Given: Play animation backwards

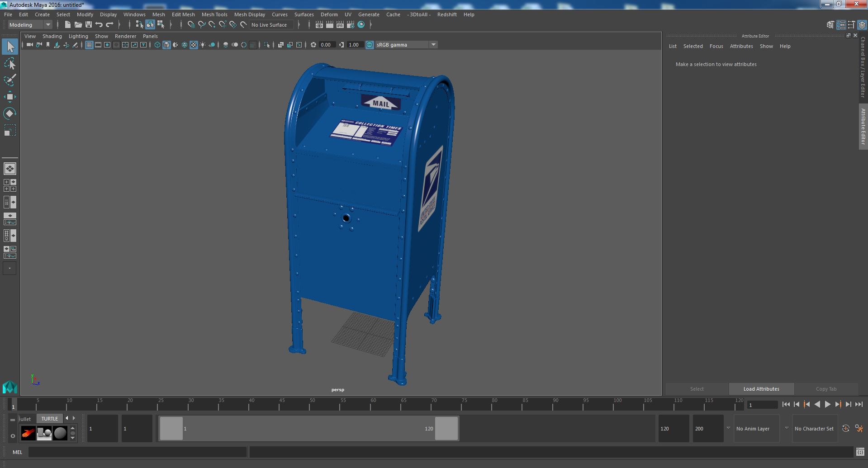Looking at the screenshot, I should click(817, 405).
